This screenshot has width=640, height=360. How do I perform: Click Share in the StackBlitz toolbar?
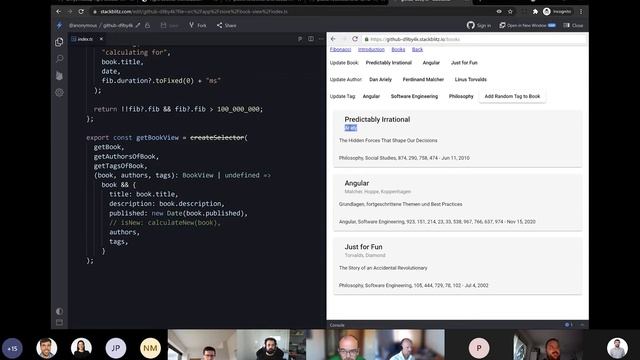tap(227, 25)
